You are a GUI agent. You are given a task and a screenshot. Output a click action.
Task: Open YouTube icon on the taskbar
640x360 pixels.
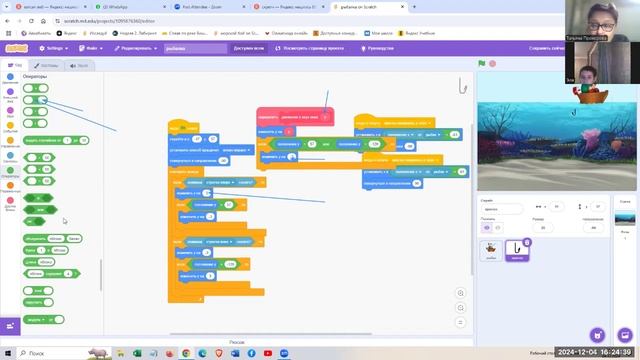tap(268, 353)
